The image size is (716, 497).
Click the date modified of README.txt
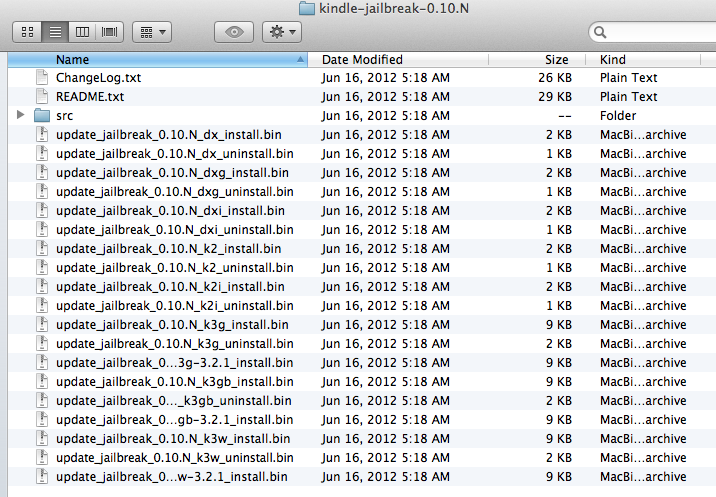(385, 97)
